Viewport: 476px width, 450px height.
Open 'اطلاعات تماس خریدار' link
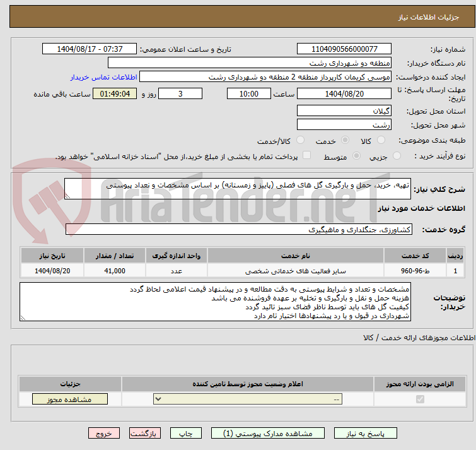pyautogui.click(x=103, y=77)
